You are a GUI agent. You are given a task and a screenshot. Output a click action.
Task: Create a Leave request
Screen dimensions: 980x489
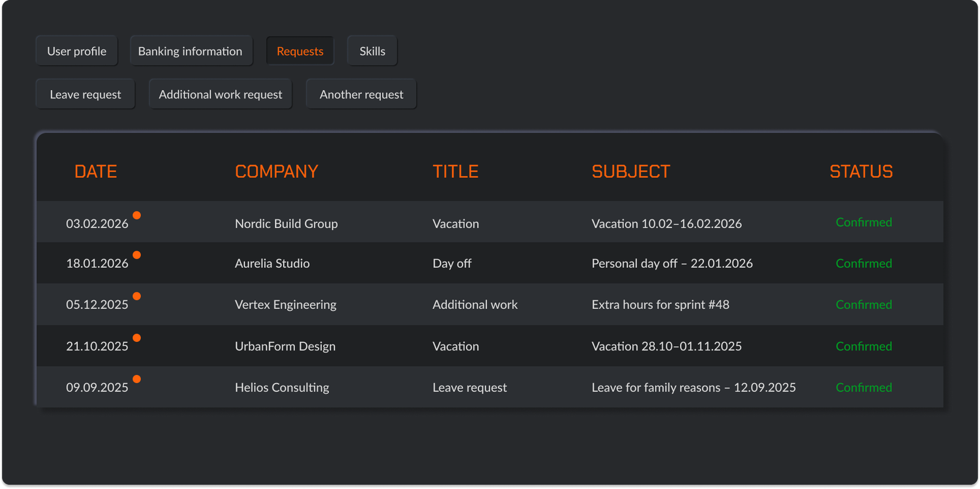[x=85, y=94]
